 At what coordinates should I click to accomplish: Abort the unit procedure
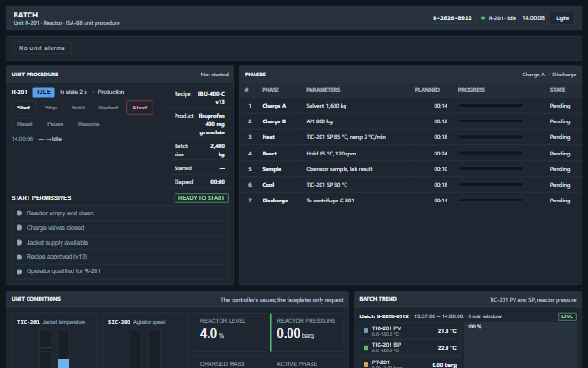pos(140,108)
